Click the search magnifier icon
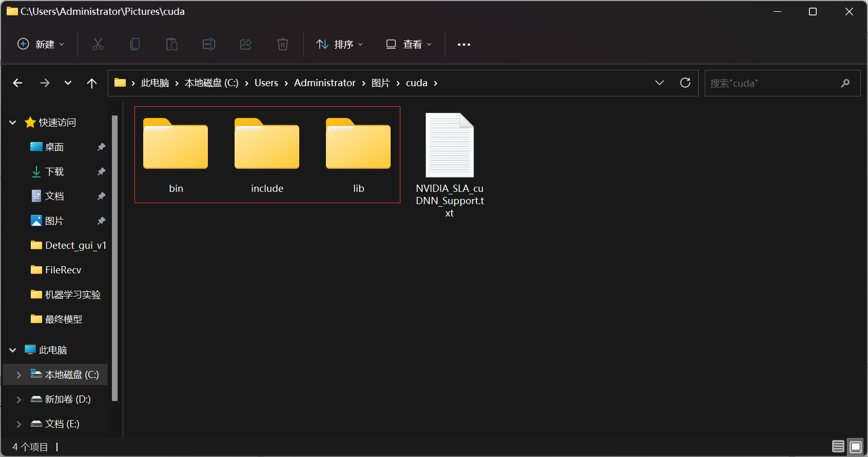The image size is (868, 457). click(845, 83)
